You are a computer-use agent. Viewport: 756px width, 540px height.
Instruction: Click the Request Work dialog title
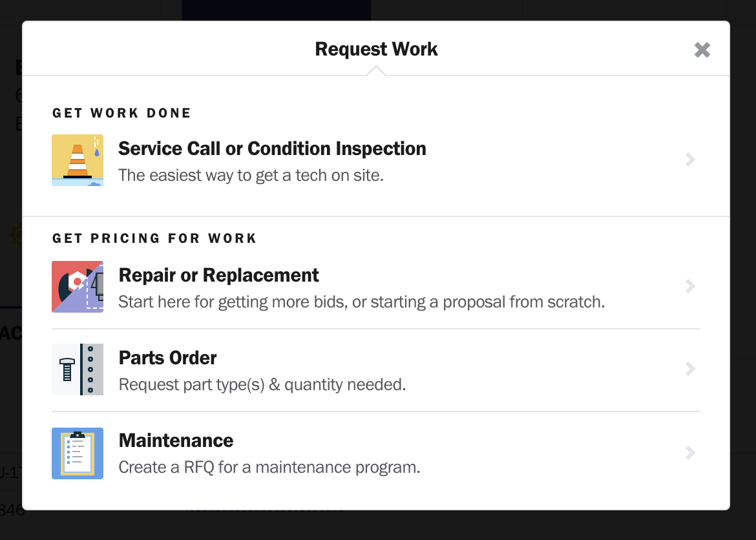point(377,49)
